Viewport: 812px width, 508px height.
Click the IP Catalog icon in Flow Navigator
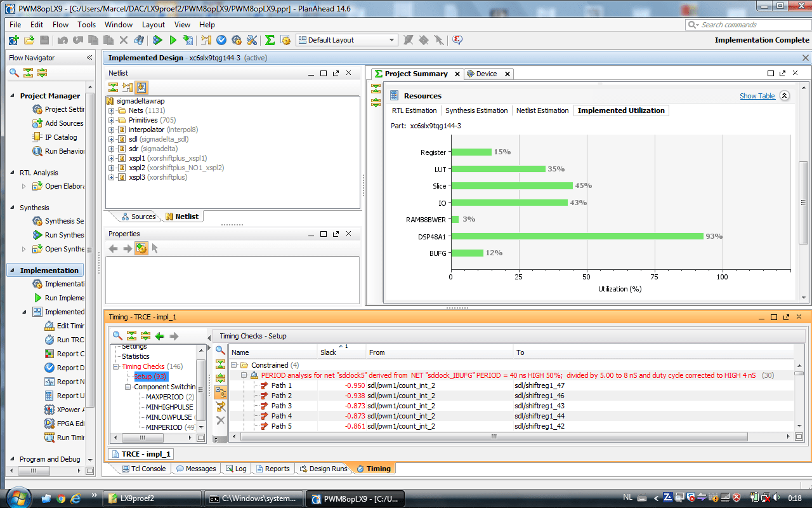[38, 137]
